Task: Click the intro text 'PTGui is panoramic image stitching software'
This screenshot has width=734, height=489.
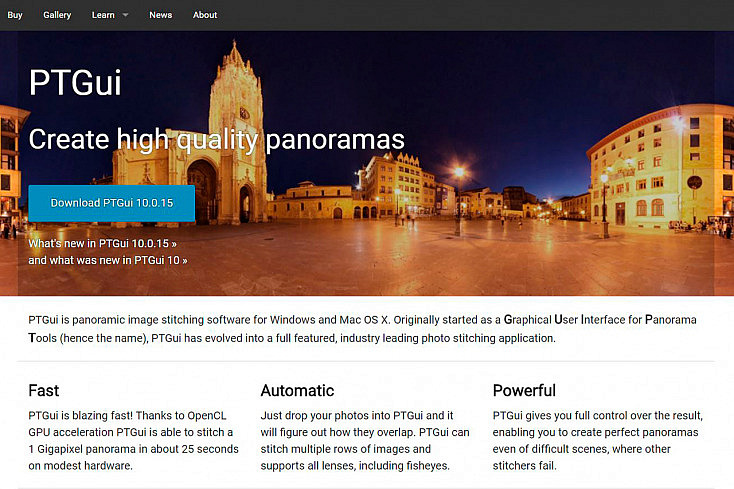Action: [139, 320]
